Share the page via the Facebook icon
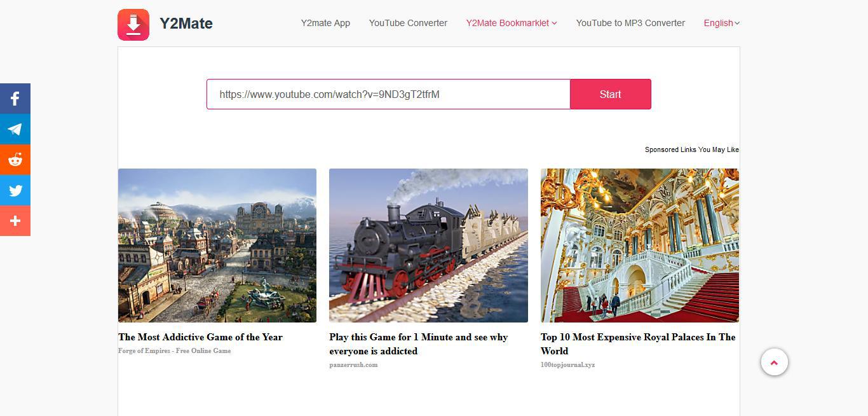This screenshot has height=416, width=868. pos(15,99)
